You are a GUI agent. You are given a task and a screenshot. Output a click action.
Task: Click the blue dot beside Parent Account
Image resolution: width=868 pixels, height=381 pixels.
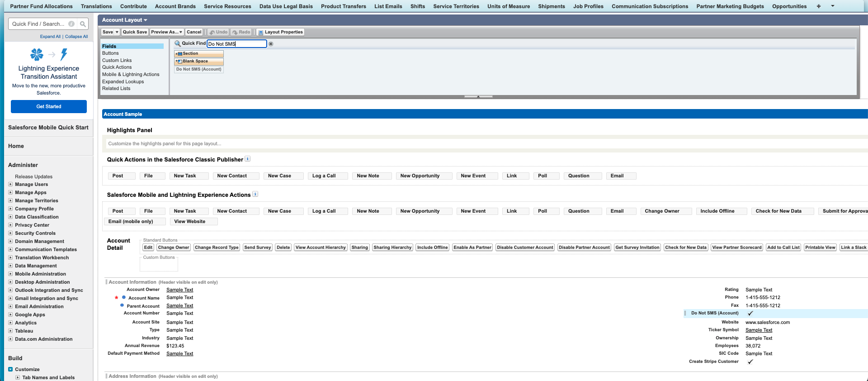coord(122,305)
